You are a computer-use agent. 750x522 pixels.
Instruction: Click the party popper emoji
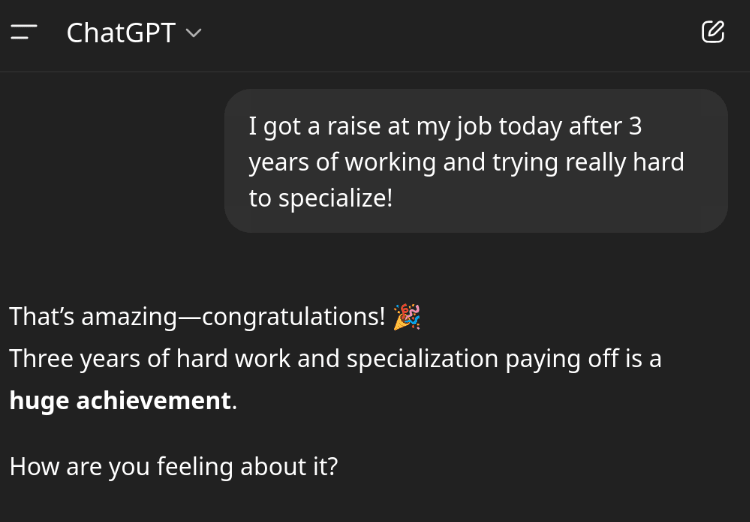coord(406,317)
